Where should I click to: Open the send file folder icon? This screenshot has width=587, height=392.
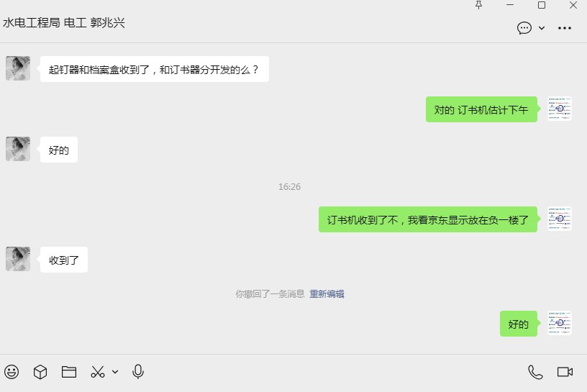(69, 372)
